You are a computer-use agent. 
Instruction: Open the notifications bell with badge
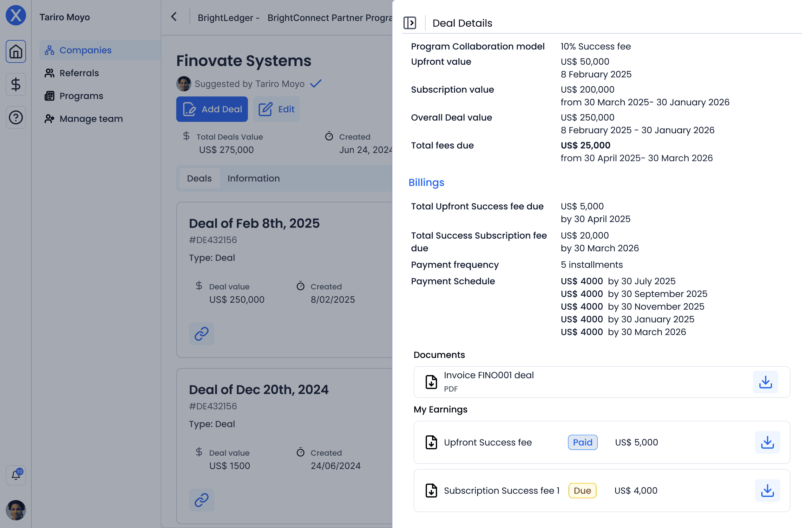coord(16,475)
